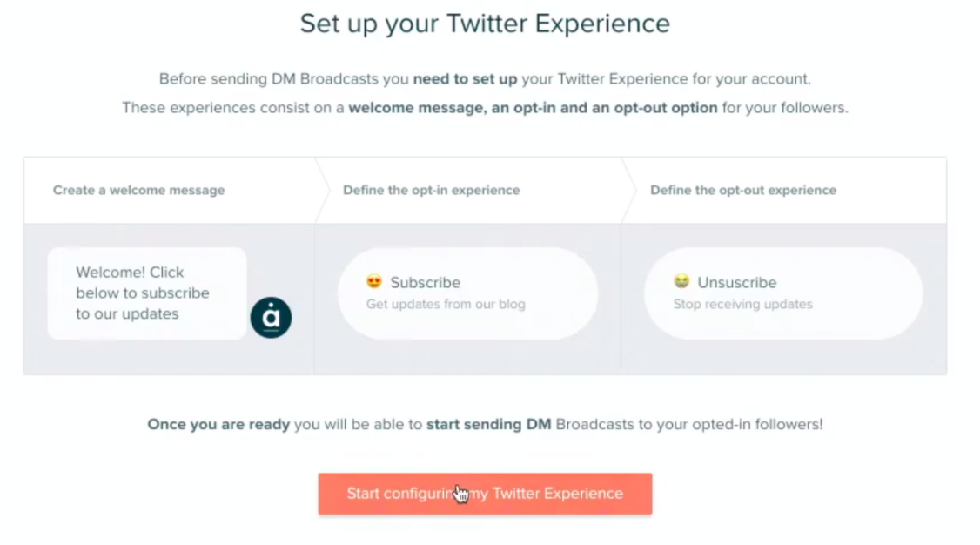Click the bold welcome message, opt-in and opt-out phrase
The width and height of the screenshot is (980, 545).
coord(534,107)
